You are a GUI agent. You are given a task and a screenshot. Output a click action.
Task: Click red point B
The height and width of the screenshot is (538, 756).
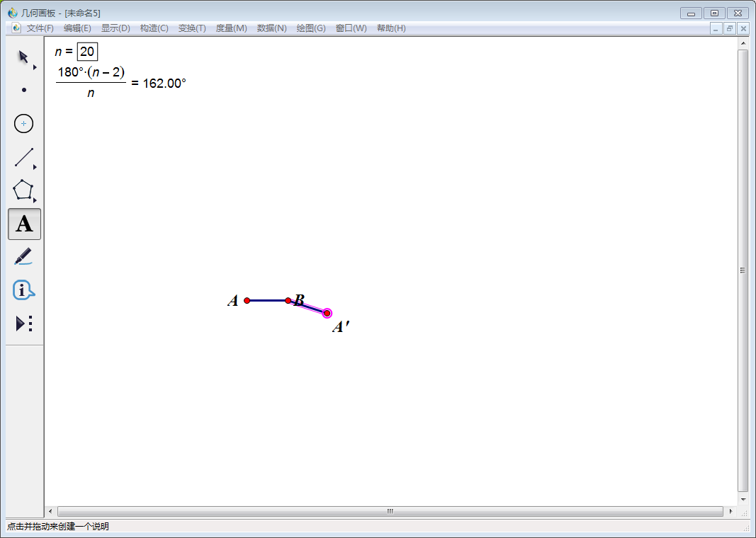tap(288, 301)
